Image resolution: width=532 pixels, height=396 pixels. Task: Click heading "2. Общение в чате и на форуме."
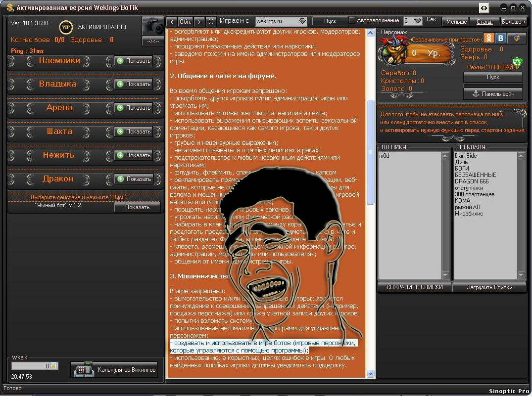[223, 76]
